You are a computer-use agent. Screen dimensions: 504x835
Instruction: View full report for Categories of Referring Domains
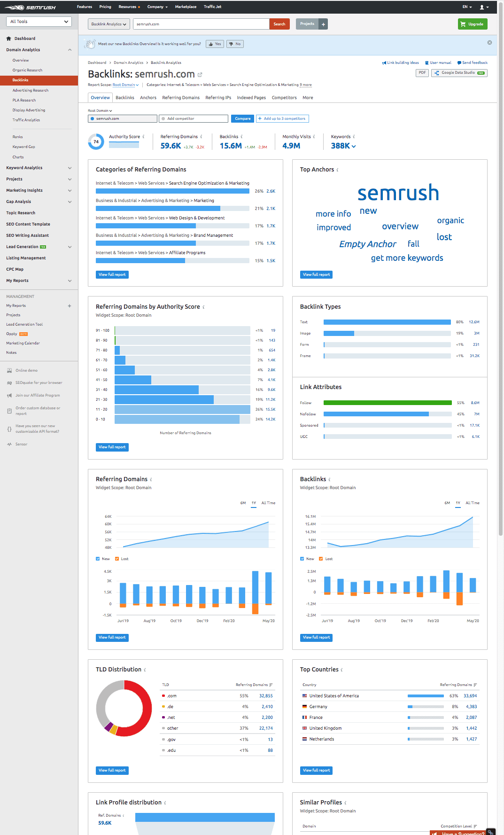(x=112, y=274)
